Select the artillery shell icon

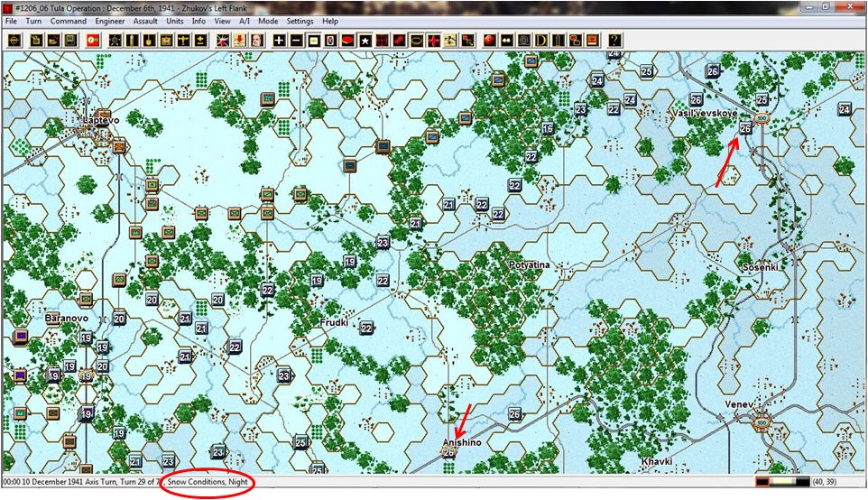pyautogui.click(x=132, y=41)
